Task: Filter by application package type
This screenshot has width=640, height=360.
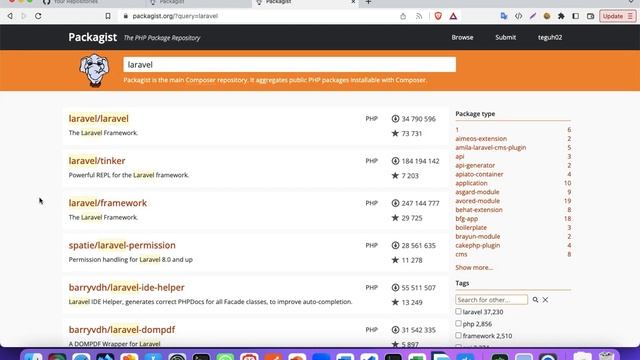Action: click(x=471, y=183)
